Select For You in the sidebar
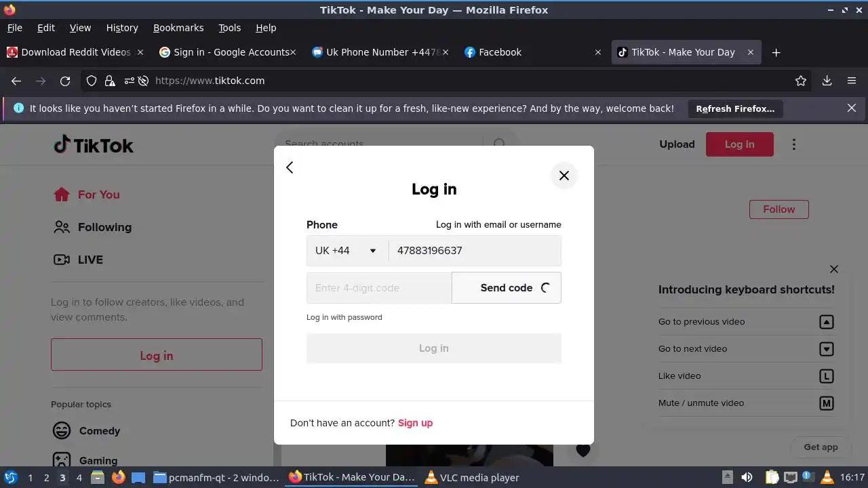Image resolution: width=868 pixels, height=488 pixels. coord(87,195)
